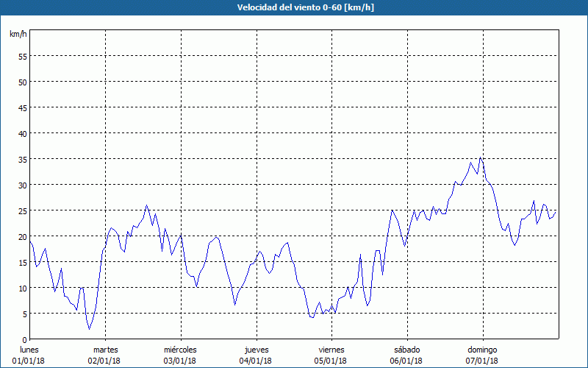The width and height of the screenshot is (588, 368).
Task: Click the 55 value on the y-axis
Action: (22, 56)
